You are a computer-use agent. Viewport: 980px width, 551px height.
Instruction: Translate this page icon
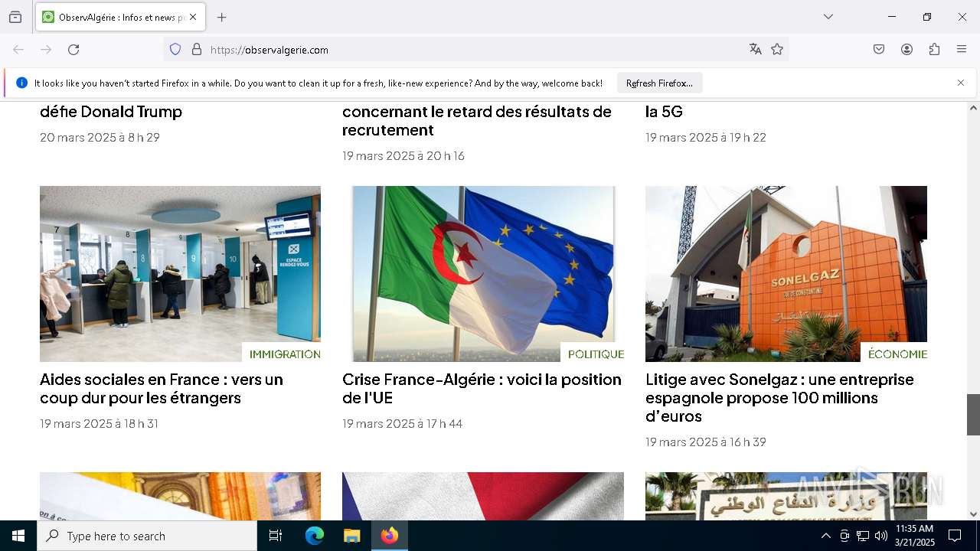tap(756, 50)
